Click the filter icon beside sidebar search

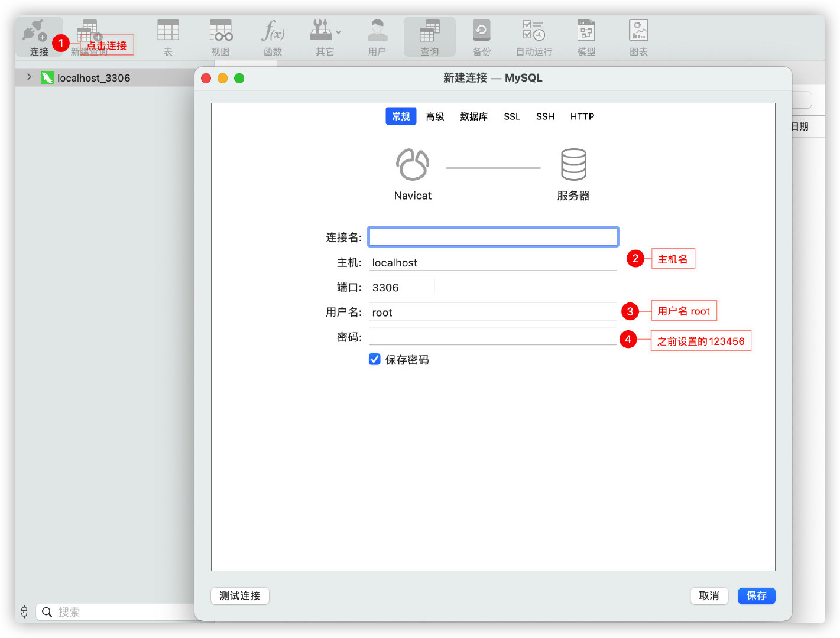(x=24, y=611)
